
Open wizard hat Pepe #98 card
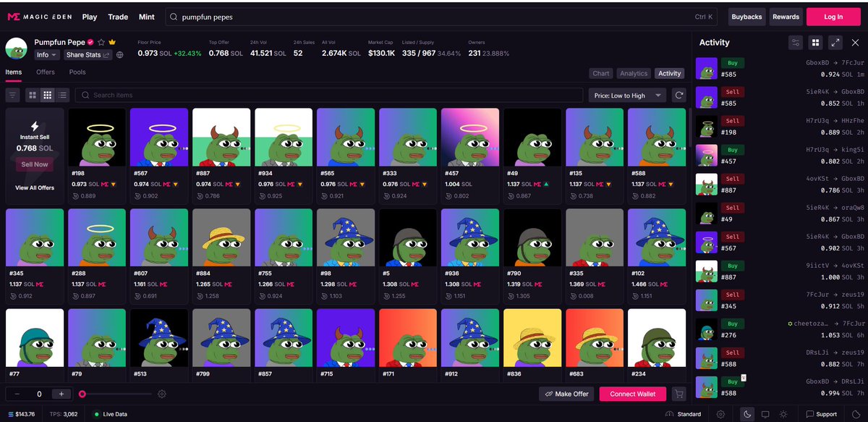pos(346,256)
